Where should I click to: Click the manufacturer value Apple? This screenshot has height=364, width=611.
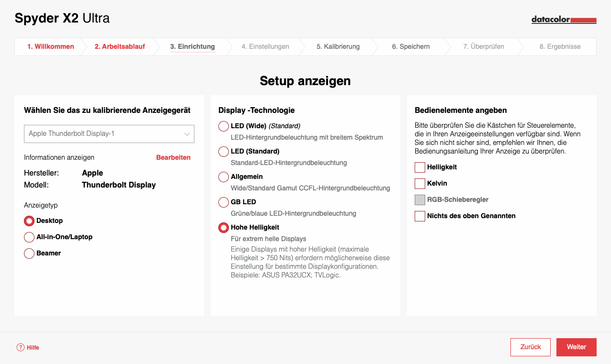(92, 173)
